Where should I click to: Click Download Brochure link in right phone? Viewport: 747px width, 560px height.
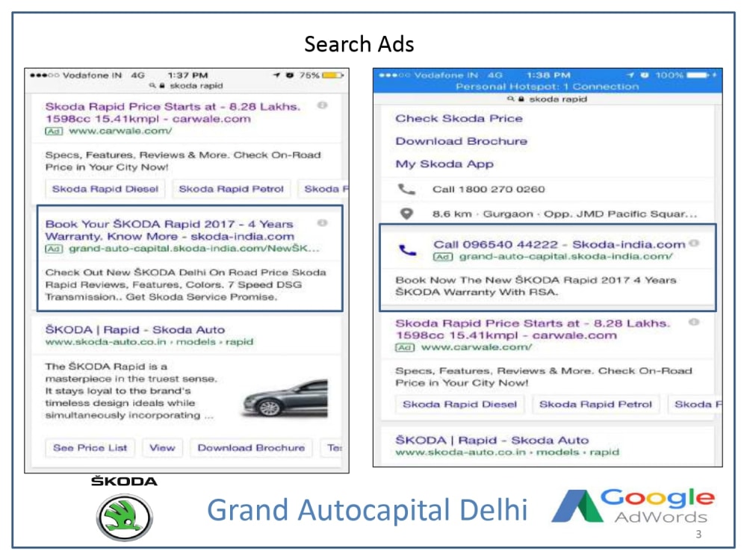461,141
